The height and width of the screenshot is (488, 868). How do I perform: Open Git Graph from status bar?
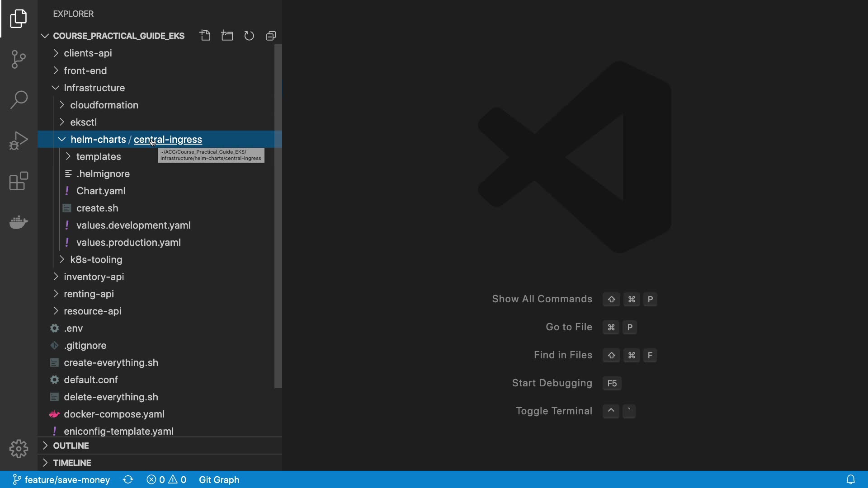click(x=219, y=479)
